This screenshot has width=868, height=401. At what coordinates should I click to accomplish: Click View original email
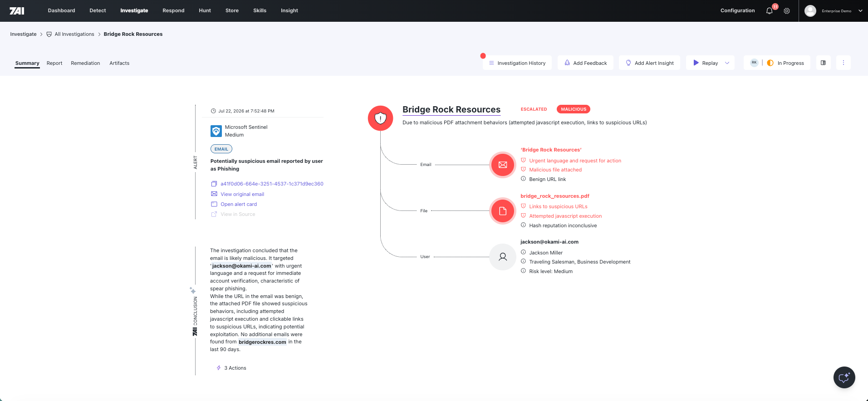click(242, 194)
